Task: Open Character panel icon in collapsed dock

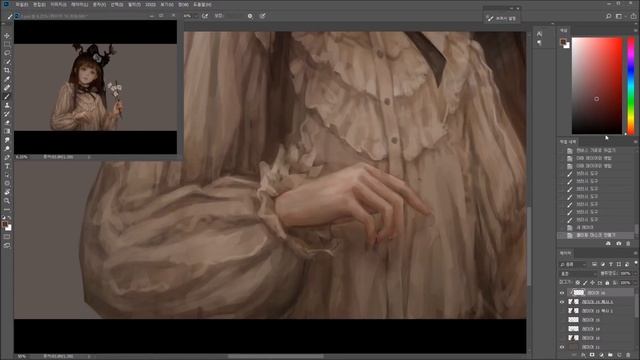Action: 539,34
